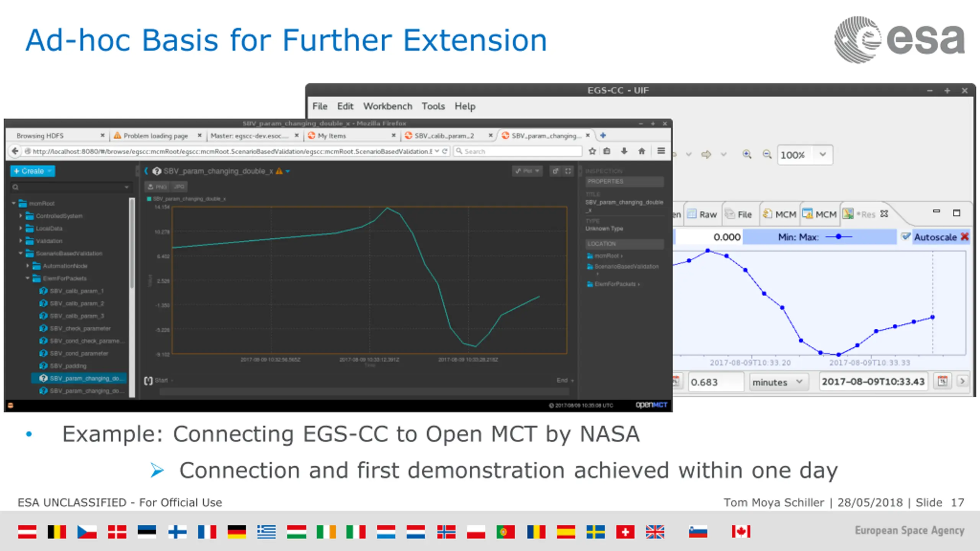Click the Firefox home icon
980x551 pixels.
pyautogui.click(x=642, y=151)
